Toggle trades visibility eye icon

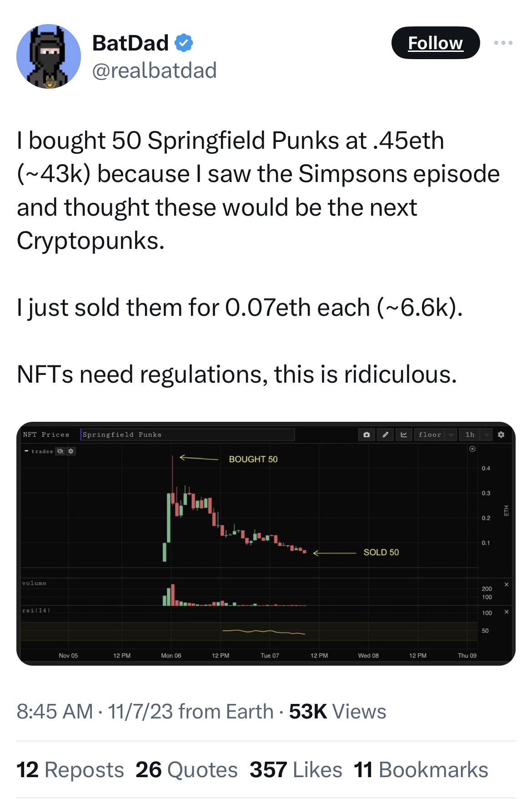pyautogui.click(x=60, y=451)
